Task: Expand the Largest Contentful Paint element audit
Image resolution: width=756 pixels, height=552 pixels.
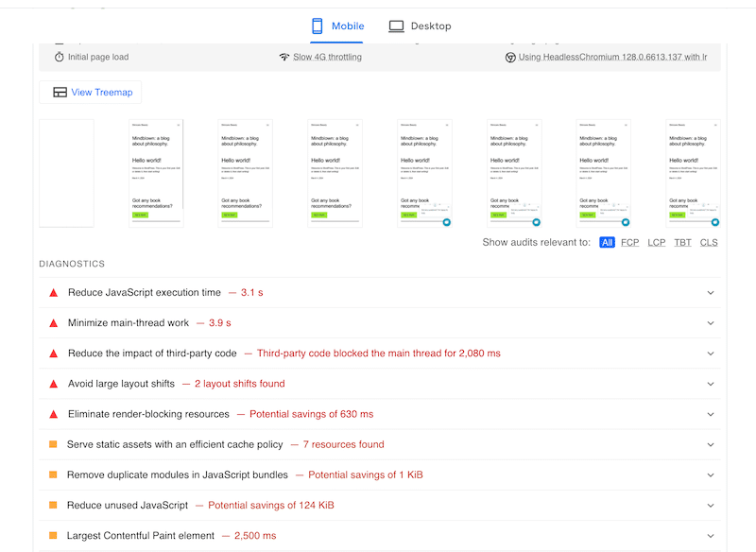Action: (x=711, y=535)
